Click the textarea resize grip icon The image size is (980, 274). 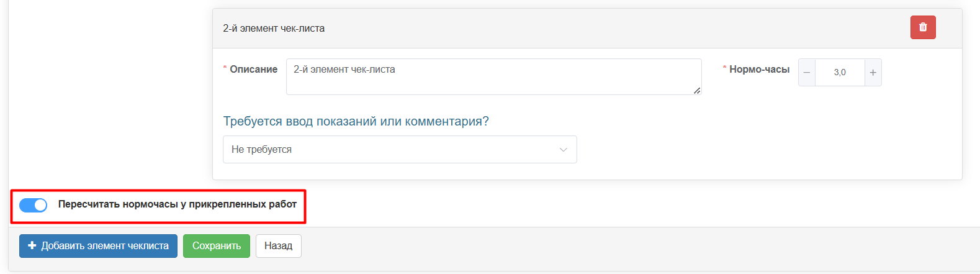click(697, 90)
